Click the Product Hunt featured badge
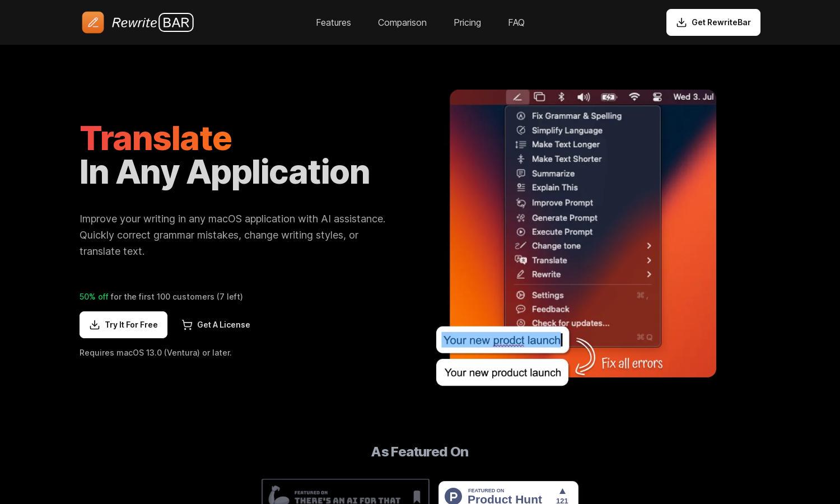This screenshot has width=840, height=504. (x=508, y=493)
